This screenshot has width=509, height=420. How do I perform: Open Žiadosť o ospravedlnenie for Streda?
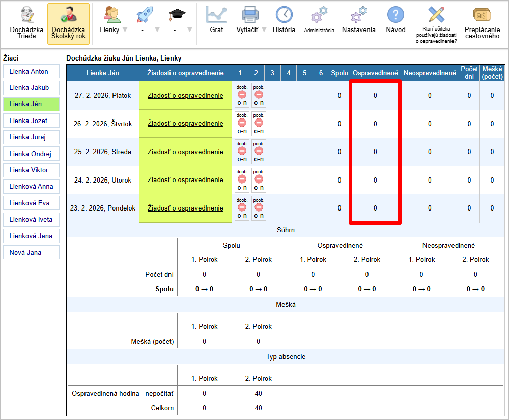(x=185, y=152)
